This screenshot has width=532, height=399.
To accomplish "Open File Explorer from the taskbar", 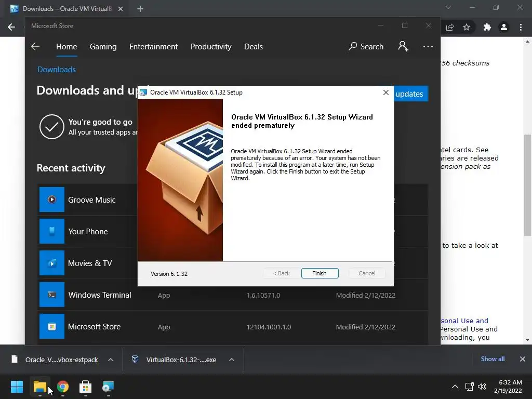I will [40, 387].
